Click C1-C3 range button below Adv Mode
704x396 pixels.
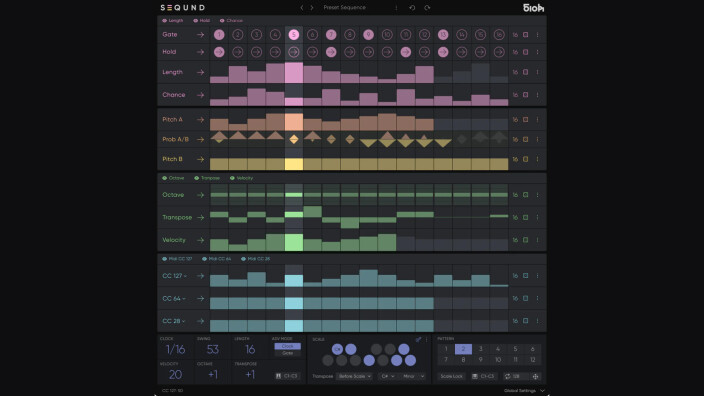(x=286, y=376)
